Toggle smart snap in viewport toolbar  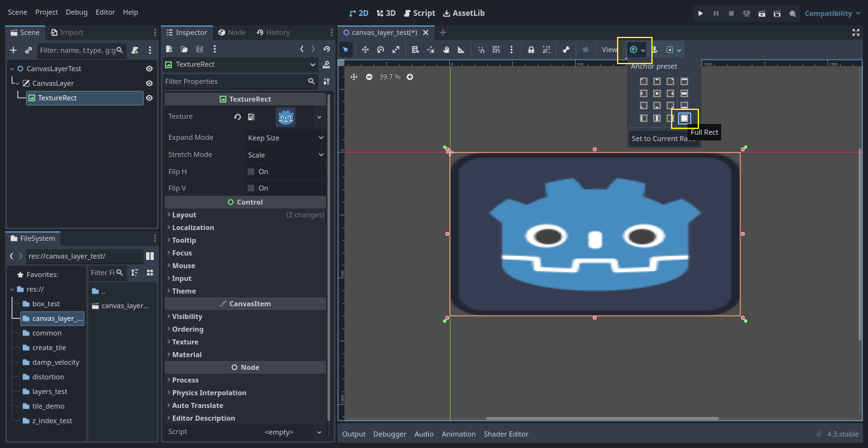[x=481, y=50]
